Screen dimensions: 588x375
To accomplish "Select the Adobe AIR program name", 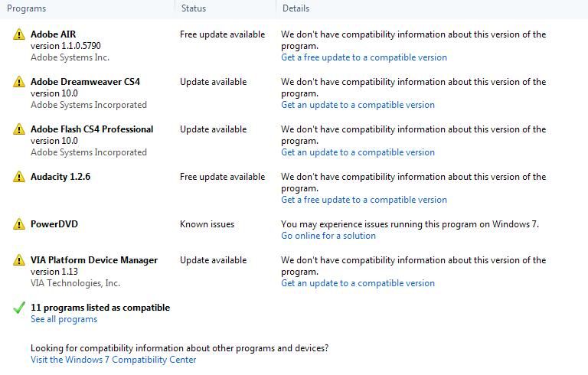I will (53, 34).
